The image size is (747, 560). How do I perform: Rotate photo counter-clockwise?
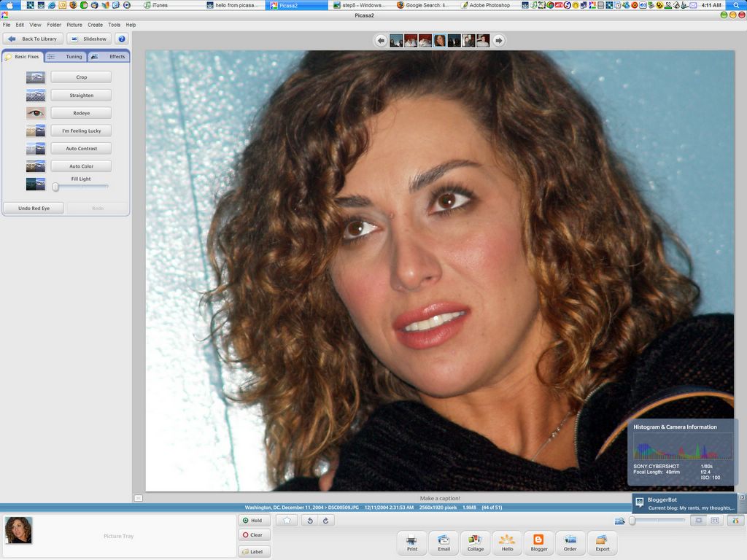310,521
